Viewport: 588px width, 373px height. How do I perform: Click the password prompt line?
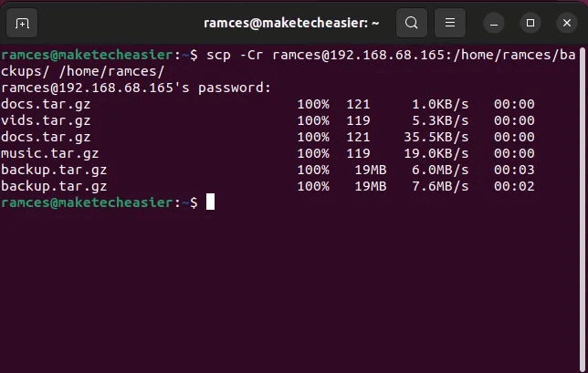[136, 88]
